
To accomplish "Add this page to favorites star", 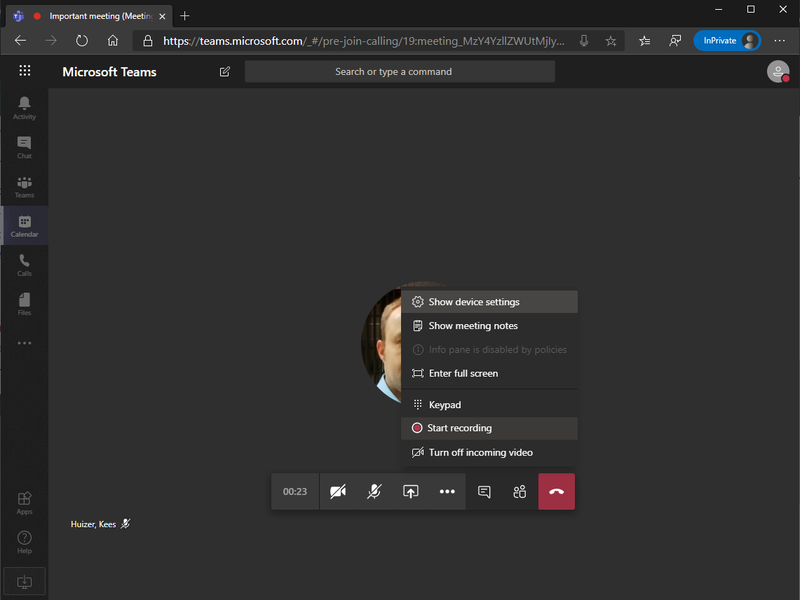I will point(611,41).
